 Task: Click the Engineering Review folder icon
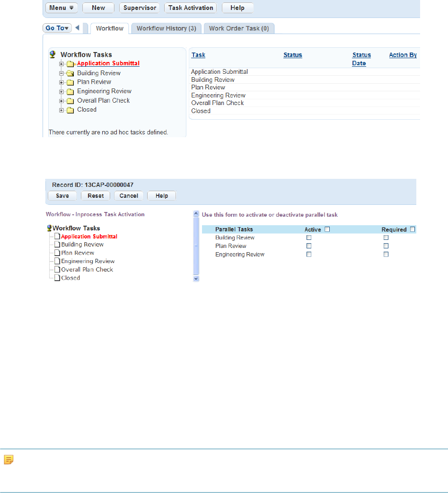70,91
